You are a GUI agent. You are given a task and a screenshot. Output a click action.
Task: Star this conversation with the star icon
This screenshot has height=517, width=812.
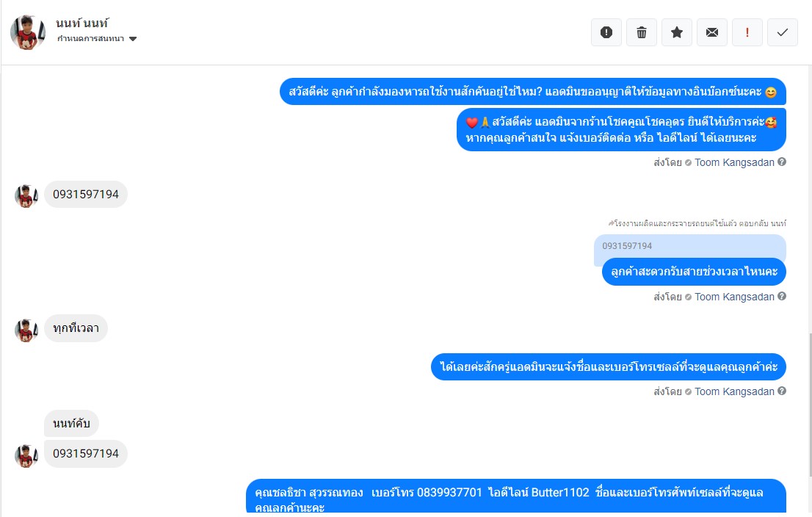(676, 32)
